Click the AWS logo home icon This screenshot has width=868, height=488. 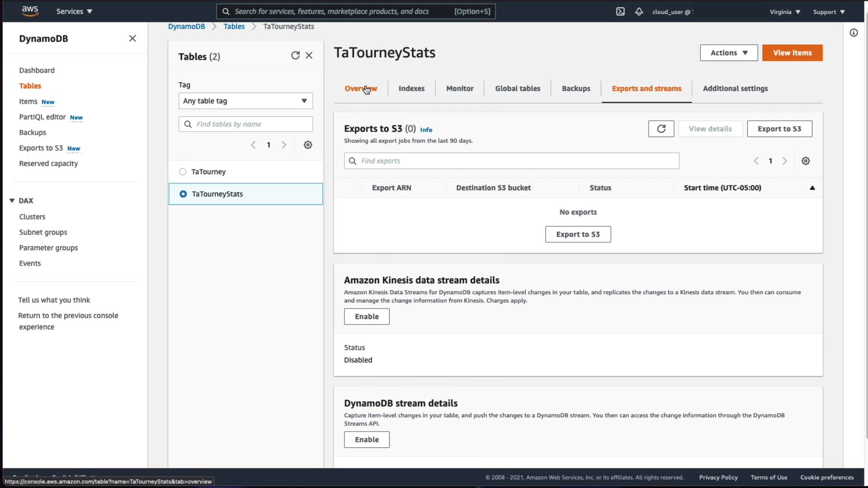point(30,11)
